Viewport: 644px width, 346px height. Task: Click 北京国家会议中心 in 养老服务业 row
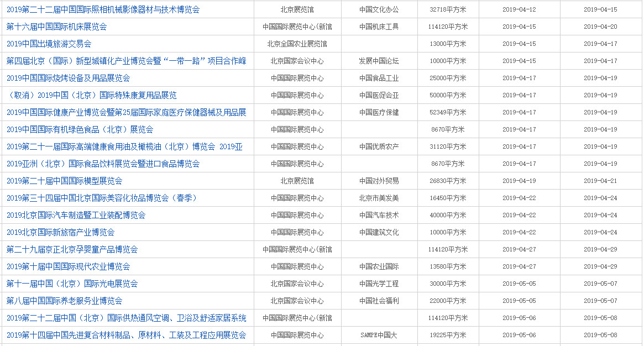[x=297, y=301]
